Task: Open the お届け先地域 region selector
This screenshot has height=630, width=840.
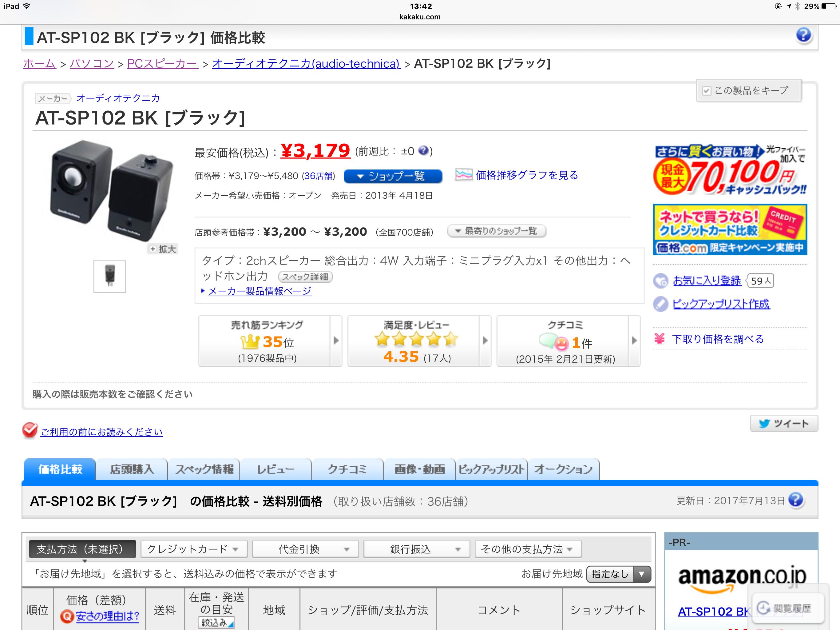Action: tap(618, 574)
